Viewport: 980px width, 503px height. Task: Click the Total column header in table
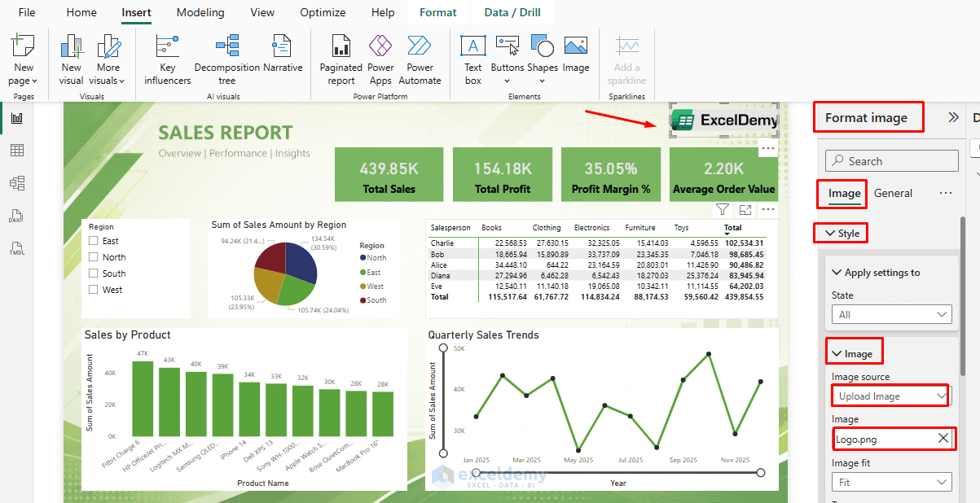pyautogui.click(x=732, y=229)
